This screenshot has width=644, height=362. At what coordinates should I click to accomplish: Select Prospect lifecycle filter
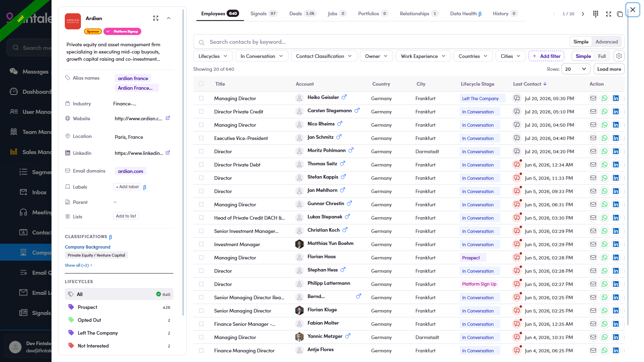pyautogui.click(x=119, y=307)
